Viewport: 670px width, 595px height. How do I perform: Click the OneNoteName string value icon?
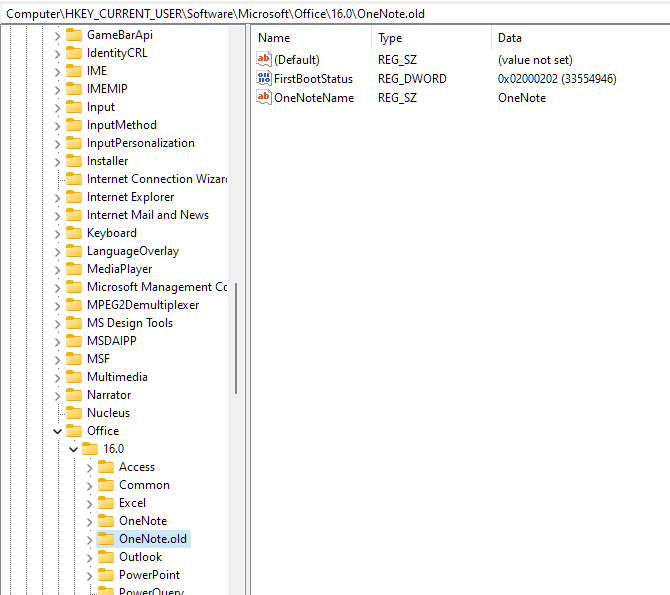pos(264,97)
